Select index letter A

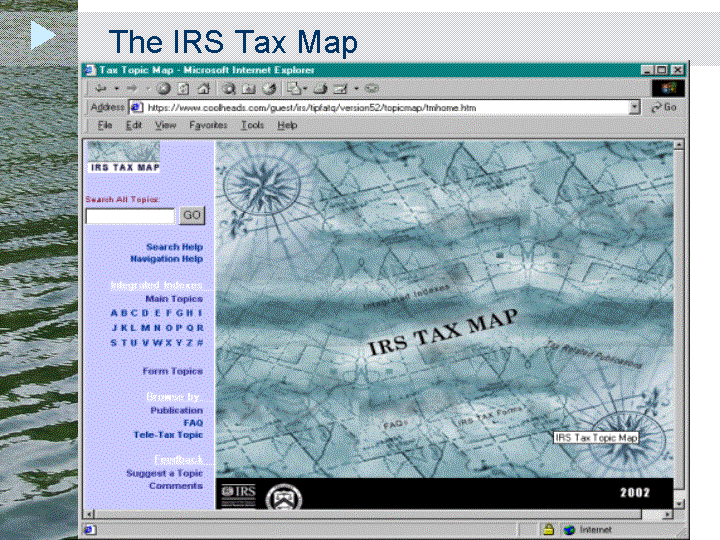click(114, 313)
